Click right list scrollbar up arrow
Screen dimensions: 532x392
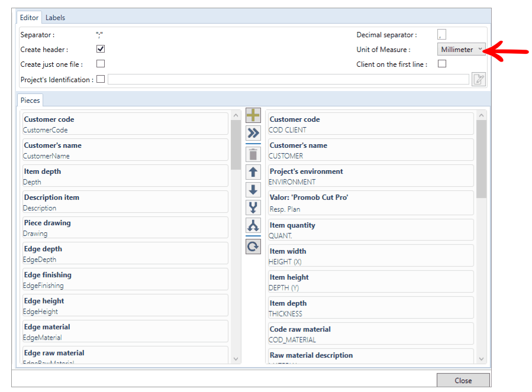(x=482, y=115)
